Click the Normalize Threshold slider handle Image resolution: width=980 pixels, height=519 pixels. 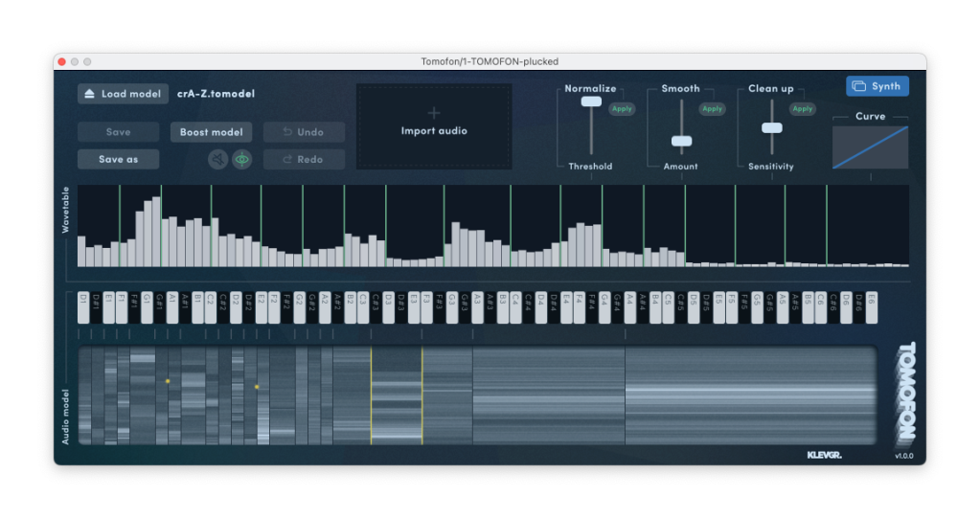click(591, 102)
